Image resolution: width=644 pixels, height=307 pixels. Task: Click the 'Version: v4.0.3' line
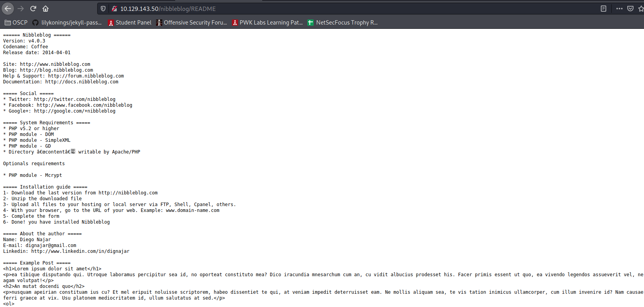tap(24, 41)
